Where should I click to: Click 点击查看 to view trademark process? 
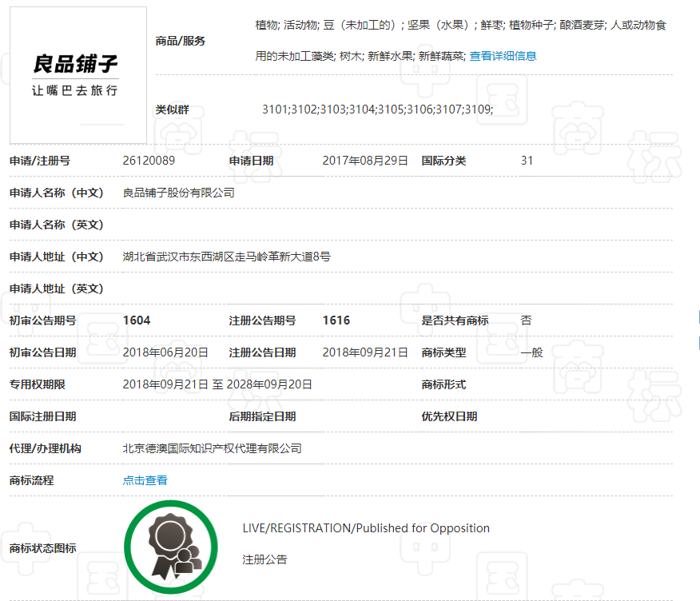[x=145, y=480]
